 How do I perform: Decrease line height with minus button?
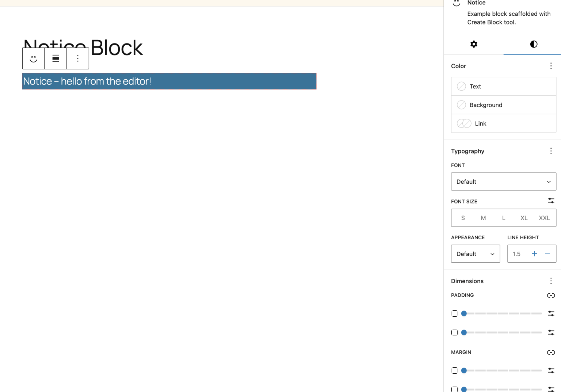pos(547,254)
